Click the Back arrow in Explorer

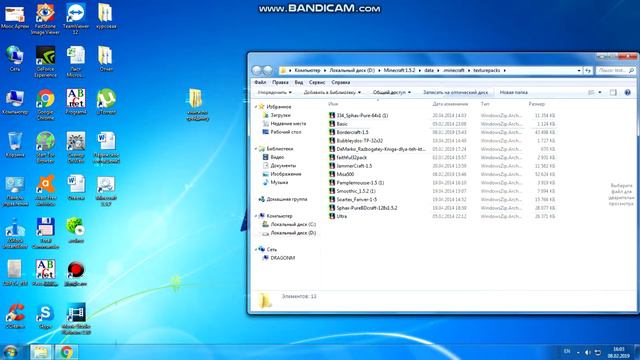[257, 70]
